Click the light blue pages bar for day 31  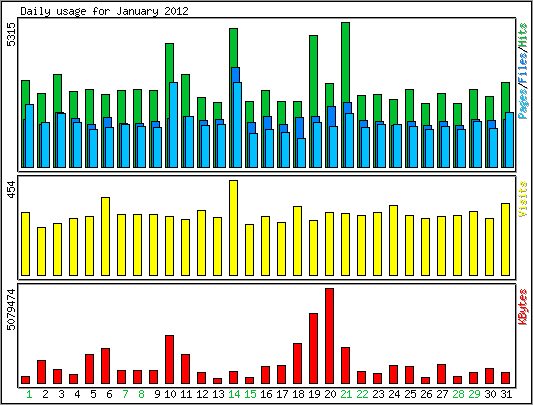tap(510, 140)
